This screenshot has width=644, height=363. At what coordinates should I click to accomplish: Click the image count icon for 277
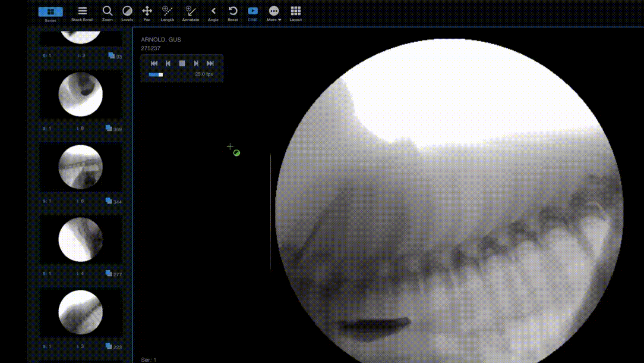point(109,273)
